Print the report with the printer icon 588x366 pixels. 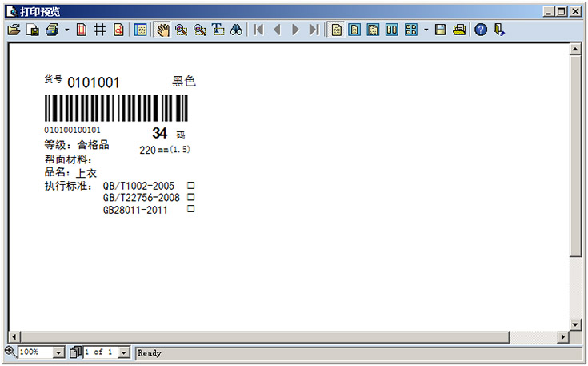pyautogui.click(x=52, y=30)
